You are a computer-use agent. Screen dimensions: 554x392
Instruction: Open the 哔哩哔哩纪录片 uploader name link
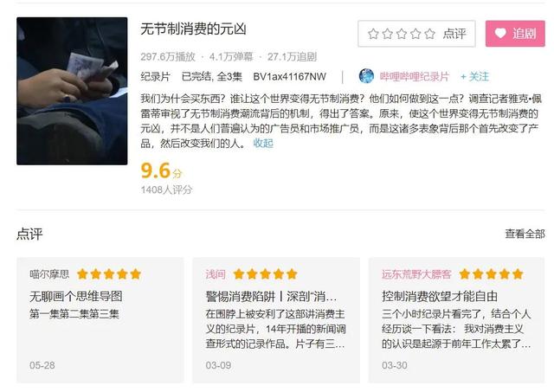click(414, 76)
